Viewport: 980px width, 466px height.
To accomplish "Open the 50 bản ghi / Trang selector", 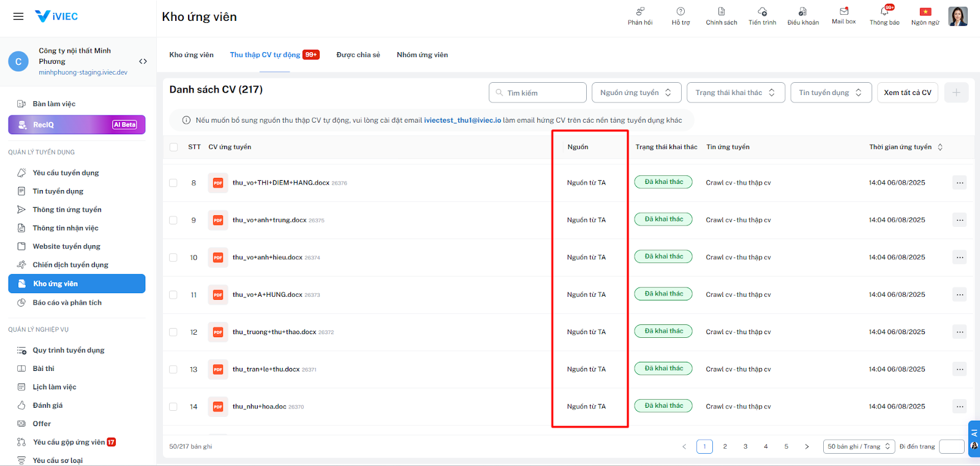I will pyautogui.click(x=859, y=446).
